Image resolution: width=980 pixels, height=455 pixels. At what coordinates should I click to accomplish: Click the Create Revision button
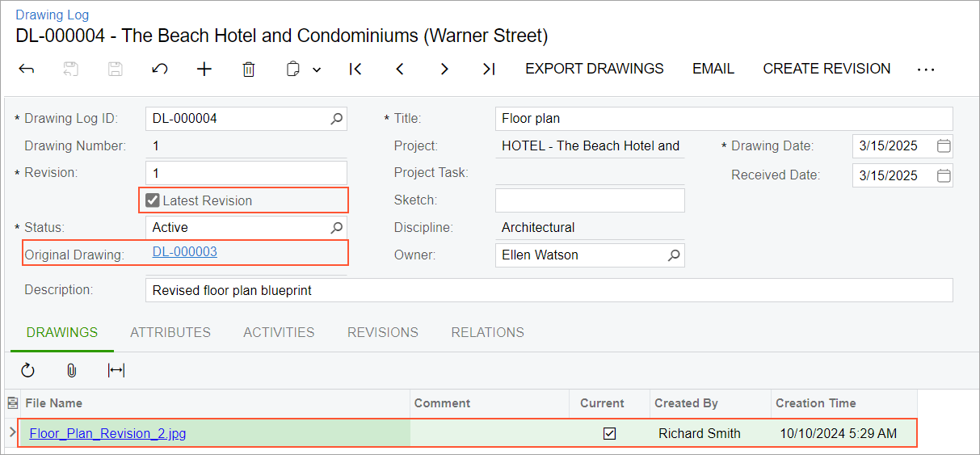[x=826, y=69]
